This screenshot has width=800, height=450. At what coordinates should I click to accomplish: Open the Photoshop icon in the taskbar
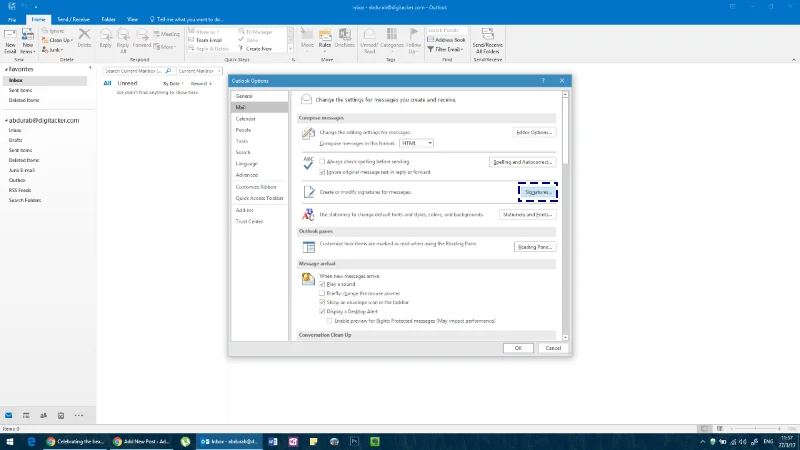pos(354,441)
